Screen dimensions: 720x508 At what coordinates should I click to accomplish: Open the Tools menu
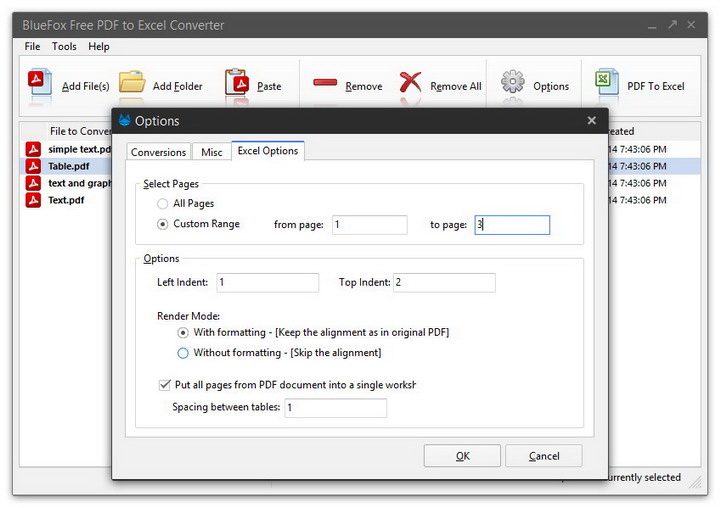click(64, 46)
